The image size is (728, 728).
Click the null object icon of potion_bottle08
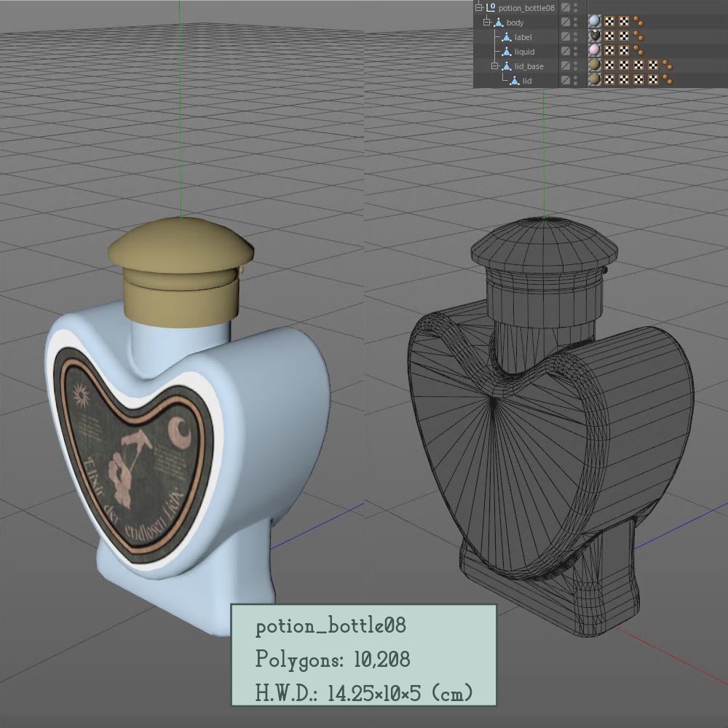tap(491, 7)
